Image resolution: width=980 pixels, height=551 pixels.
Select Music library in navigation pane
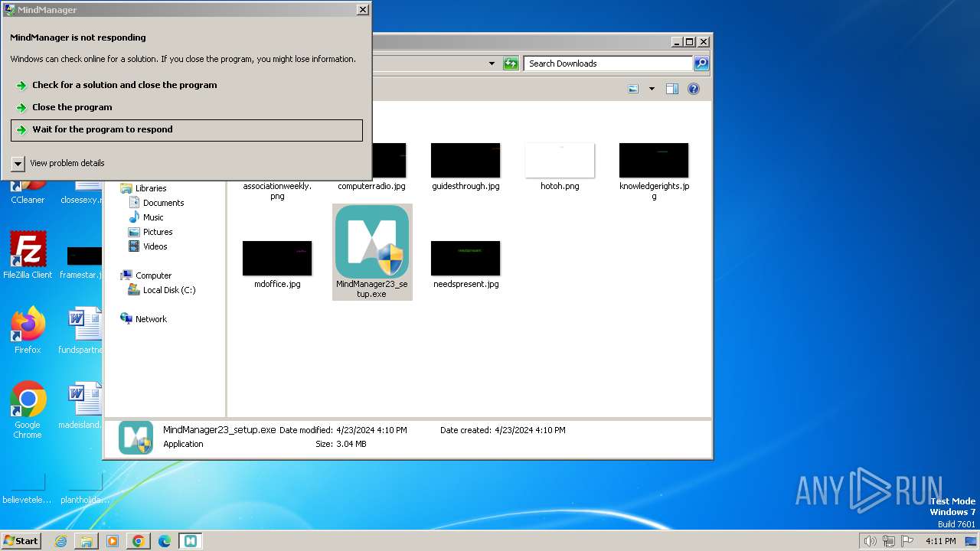[x=146, y=217]
